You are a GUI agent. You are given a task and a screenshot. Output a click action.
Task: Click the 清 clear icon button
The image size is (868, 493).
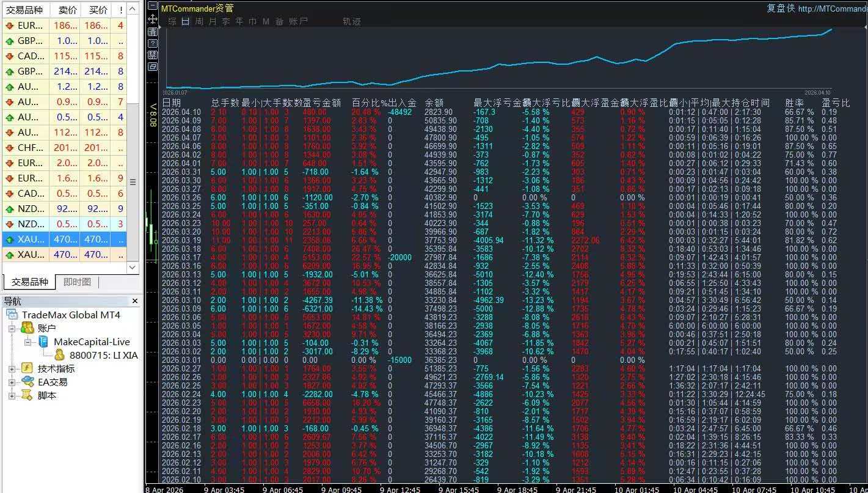[x=153, y=32]
